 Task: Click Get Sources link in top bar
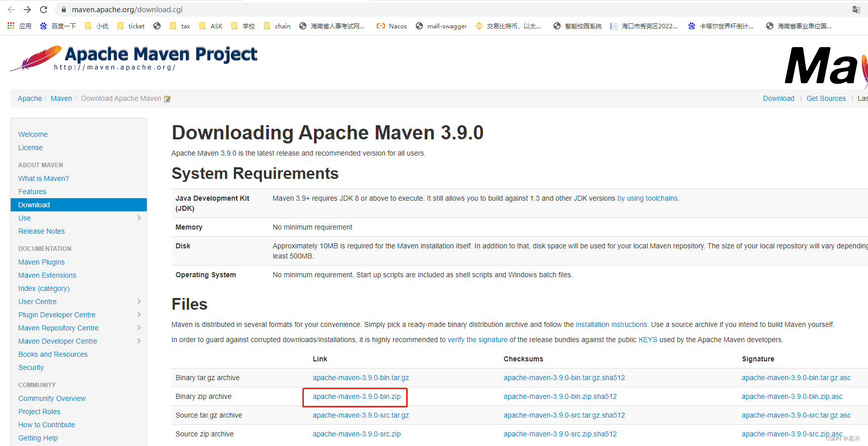coord(826,98)
